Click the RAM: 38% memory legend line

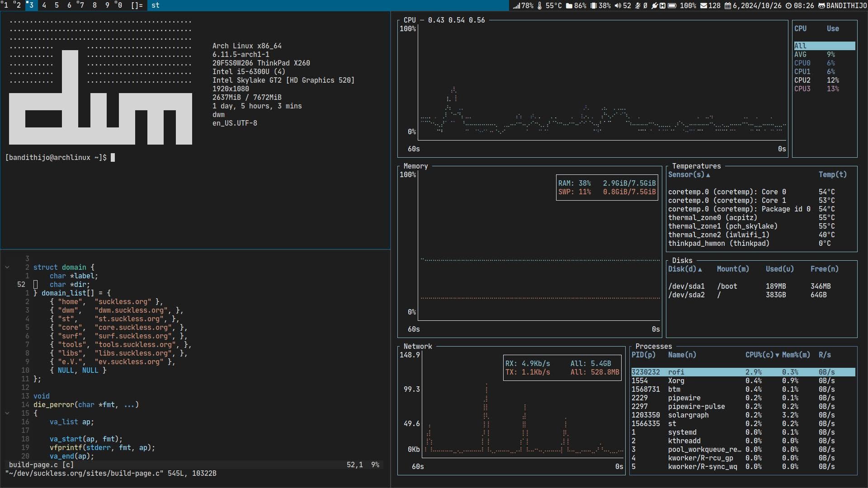pyautogui.click(x=607, y=183)
